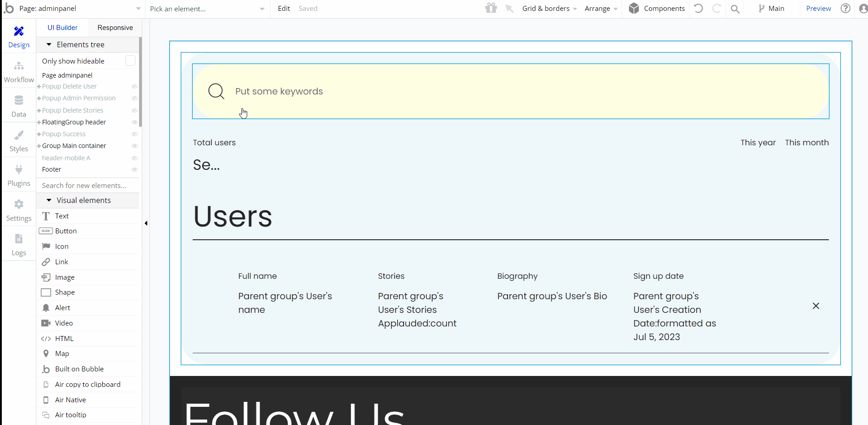Viewport: 868px width, 425px height.
Task: Toggle visibility of Popup Delete Stories
Action: (135, 110)
